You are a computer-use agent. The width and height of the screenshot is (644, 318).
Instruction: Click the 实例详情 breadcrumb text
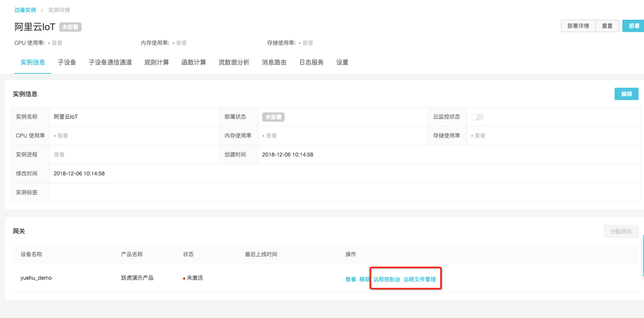(59, 10)
